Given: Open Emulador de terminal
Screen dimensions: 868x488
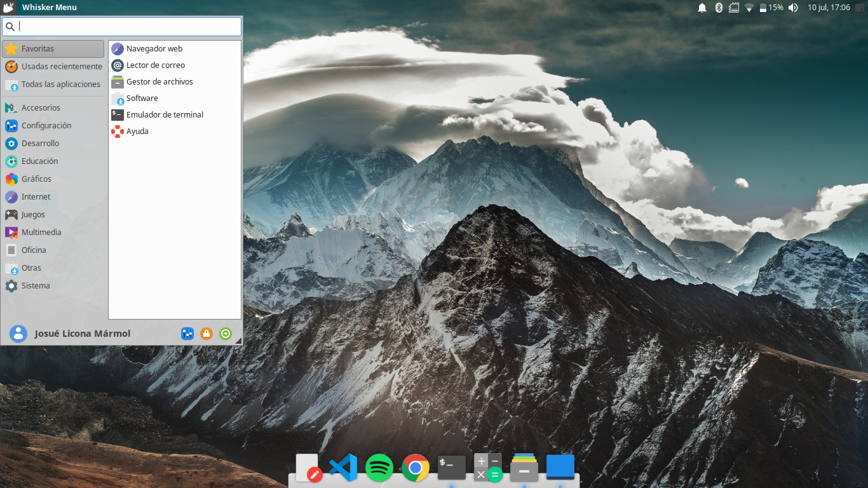Looking at the screenshot, I should tap(175, 114).
